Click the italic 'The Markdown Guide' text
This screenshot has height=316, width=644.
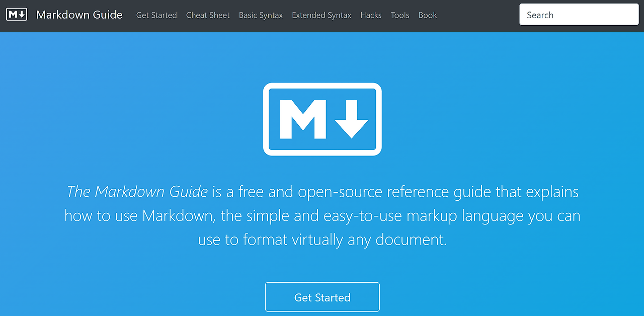coord(137,192)
